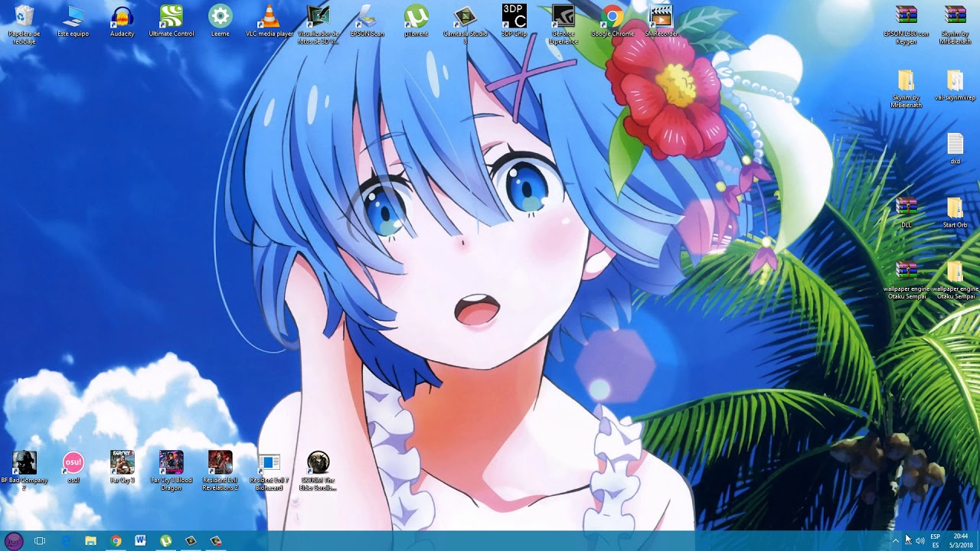Open Este equipo desktop shortcut
The width and height of the screenshot is (980, 551).
tap(73, 21)
